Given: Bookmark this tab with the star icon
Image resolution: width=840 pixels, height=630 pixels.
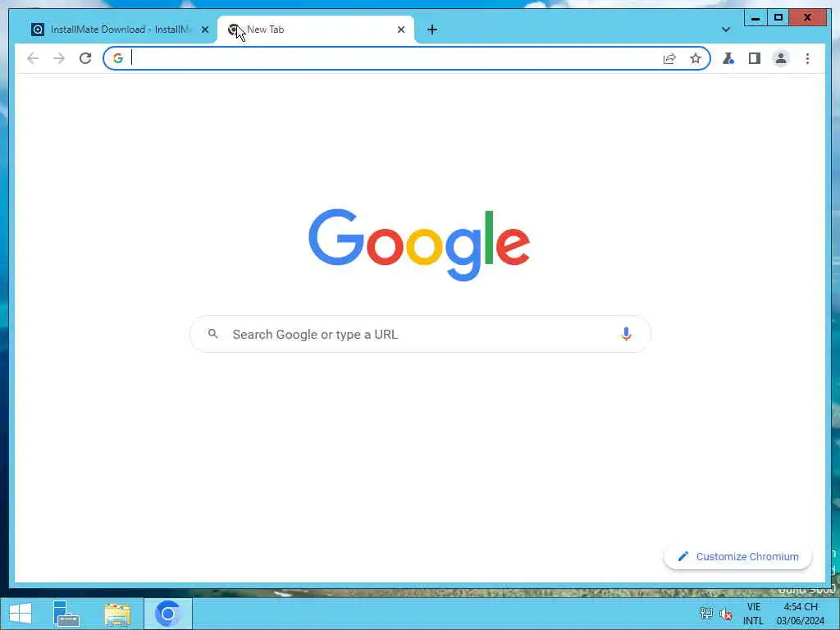Looking at the screenshot, I should 696,58.
